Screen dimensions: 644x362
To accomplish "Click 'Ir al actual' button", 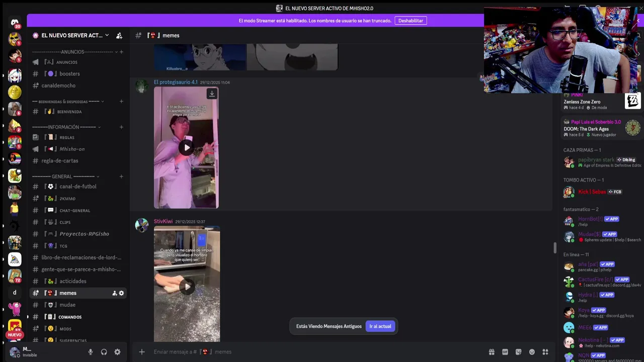I will [380, 326].
